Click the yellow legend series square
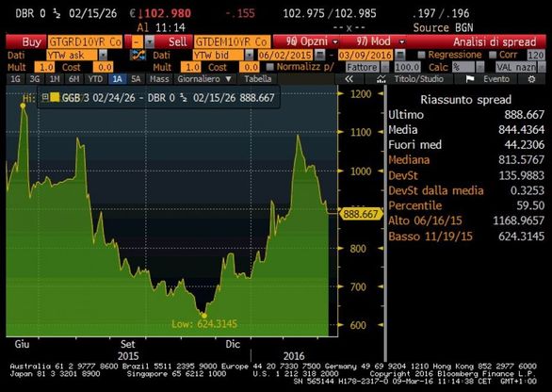 tap(55, 97)
